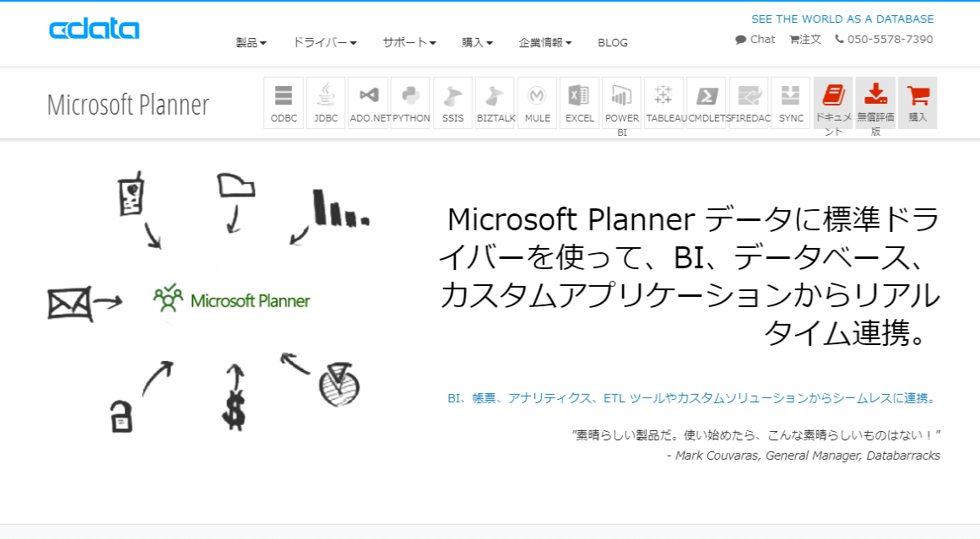This screenshot has width=980, height=539.
Task: Click the Mark Couvaras testimonial attribution
Action: pyautogui.click(x=803, y=455)
